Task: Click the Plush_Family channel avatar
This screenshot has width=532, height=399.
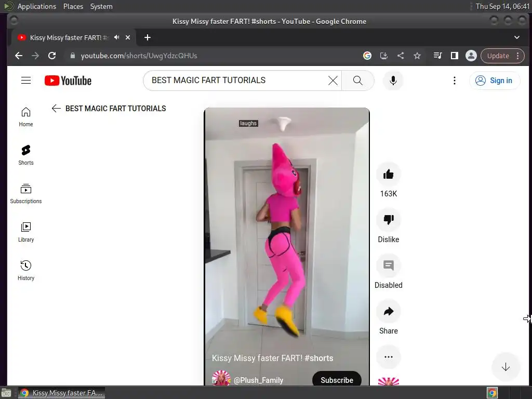Action: (x=221, y=378)
